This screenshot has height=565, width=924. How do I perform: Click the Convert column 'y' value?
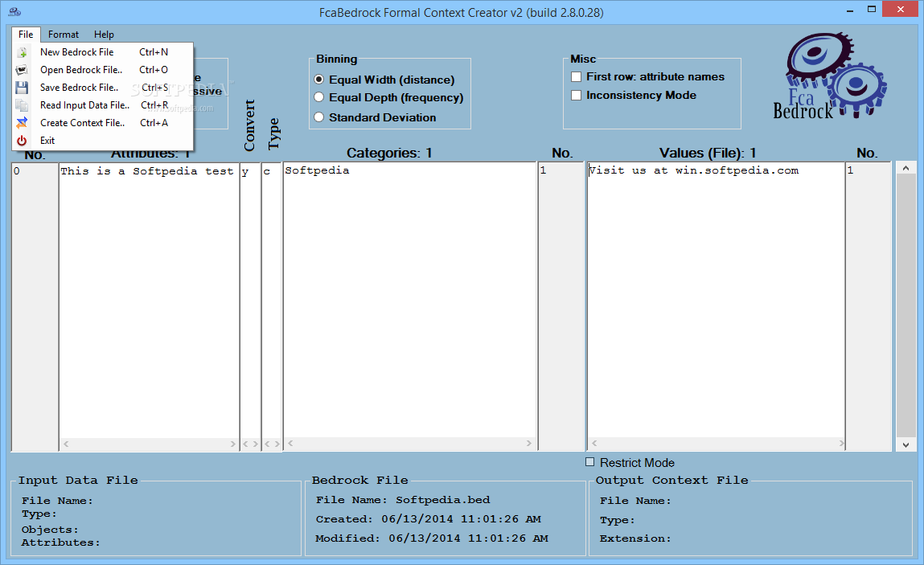245,171
